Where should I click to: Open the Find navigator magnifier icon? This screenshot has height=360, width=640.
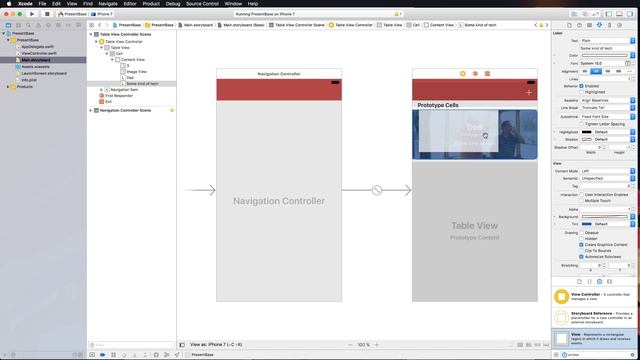click(x=28, y=25)
